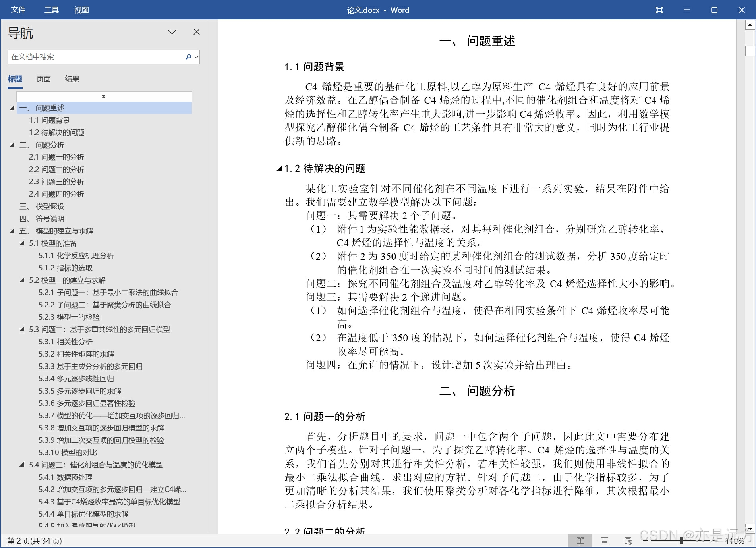The image size is (756, 548).
Task: Click the zoom out minus icon
Action: click(645, 541)
